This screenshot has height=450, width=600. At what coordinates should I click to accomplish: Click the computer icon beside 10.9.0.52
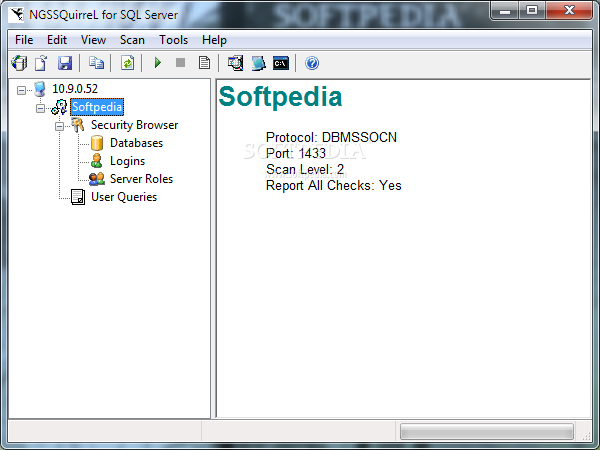click(40, 89)
